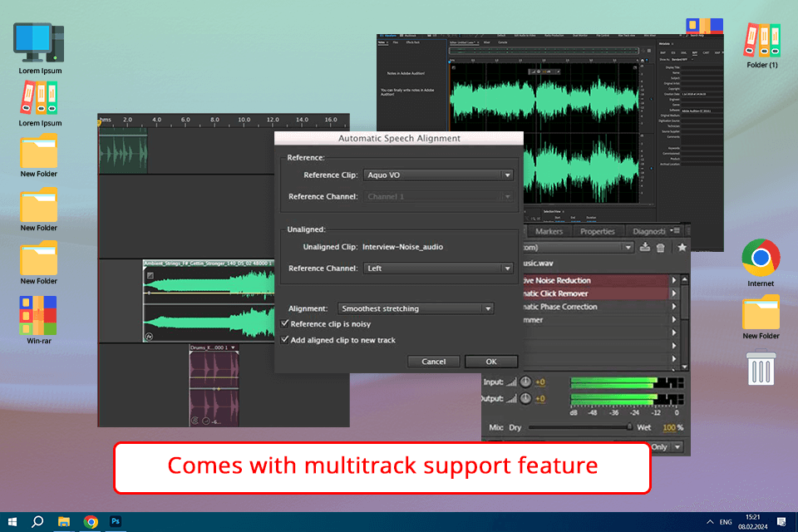Viewport: 798px width, 532px height.
Task: Open the Mixer tab in Audition window
Action: (486, 42)
